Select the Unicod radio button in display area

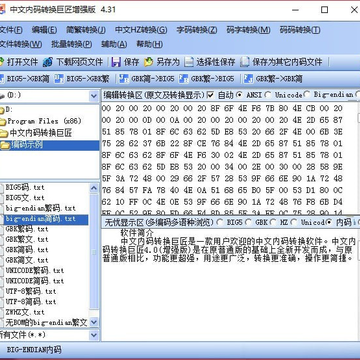coord(294,222)
